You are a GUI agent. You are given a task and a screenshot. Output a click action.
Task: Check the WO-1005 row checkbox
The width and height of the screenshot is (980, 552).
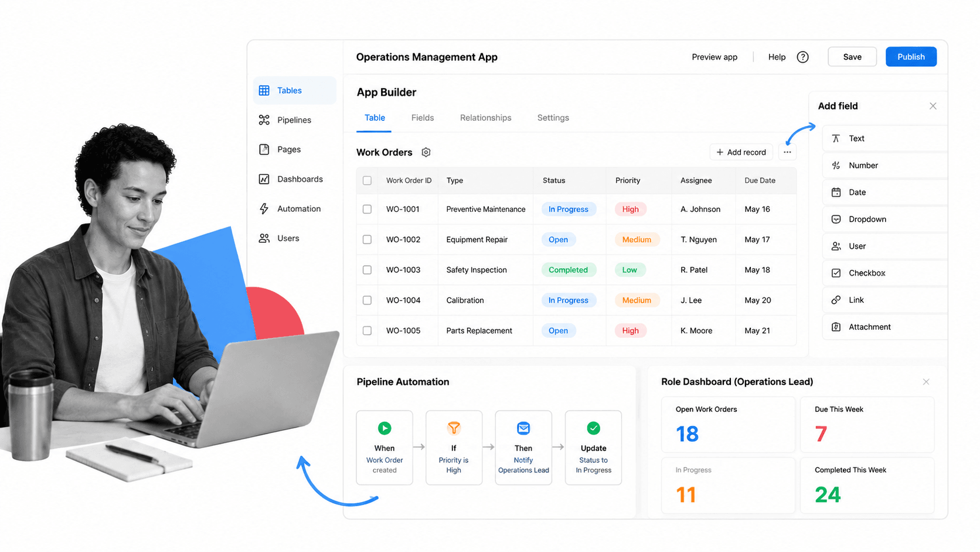click(x=367, y=331)
